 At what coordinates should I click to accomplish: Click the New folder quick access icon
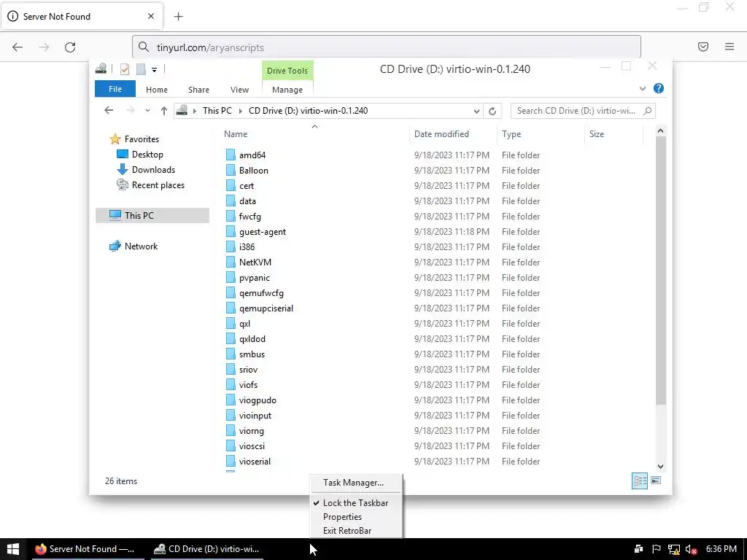(x=141, y=69)
